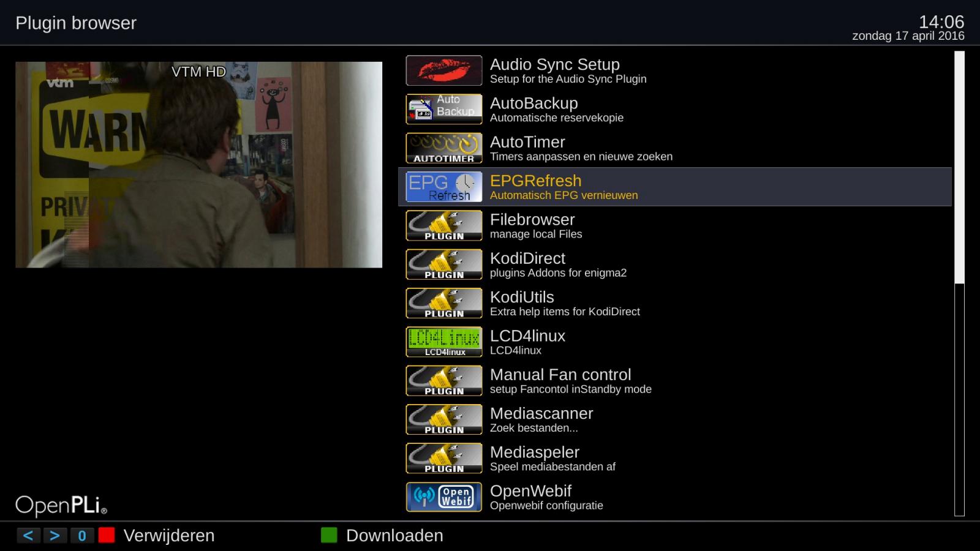Screen dimensions: 980x551
Task: Select the AutoBackup plugin icon
Action: coord(444,109)
